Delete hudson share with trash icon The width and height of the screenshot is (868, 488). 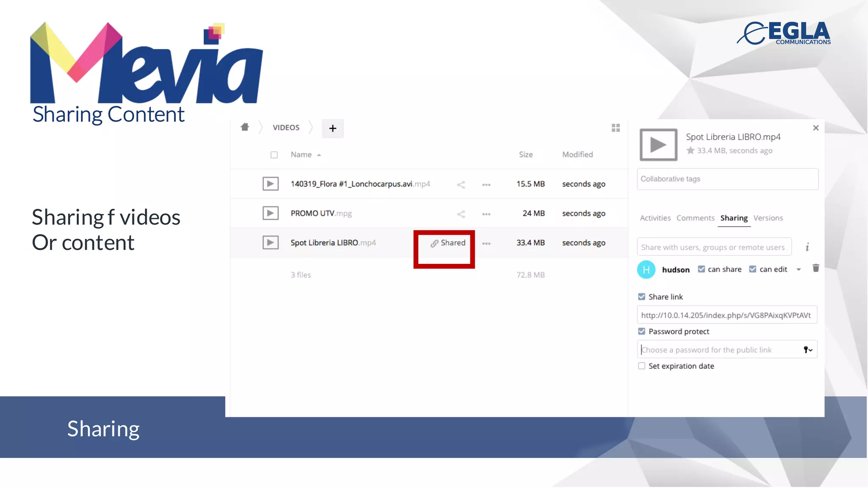coord(815,268)
